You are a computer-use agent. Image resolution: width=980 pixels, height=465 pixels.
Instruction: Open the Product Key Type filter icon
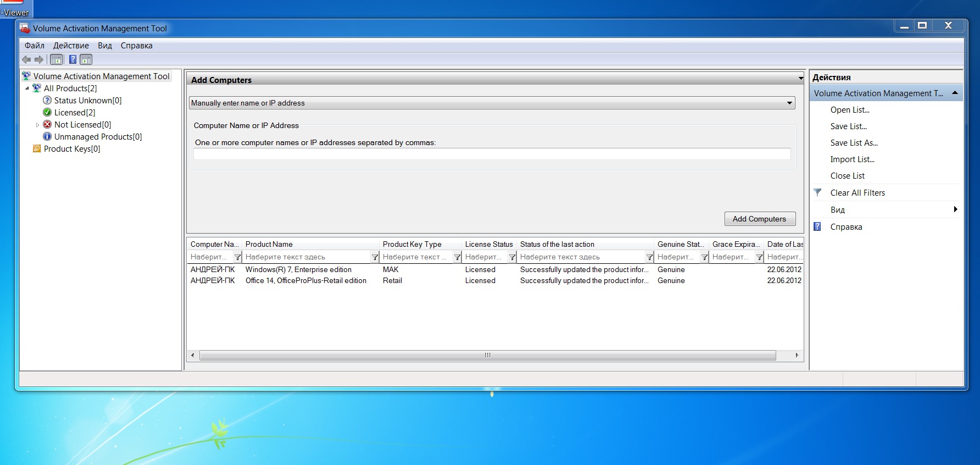[457, 257]
